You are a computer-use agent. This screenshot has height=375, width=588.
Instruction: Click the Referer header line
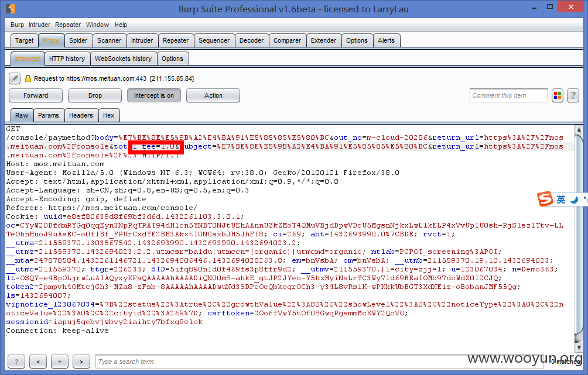[x=102, y=208]
